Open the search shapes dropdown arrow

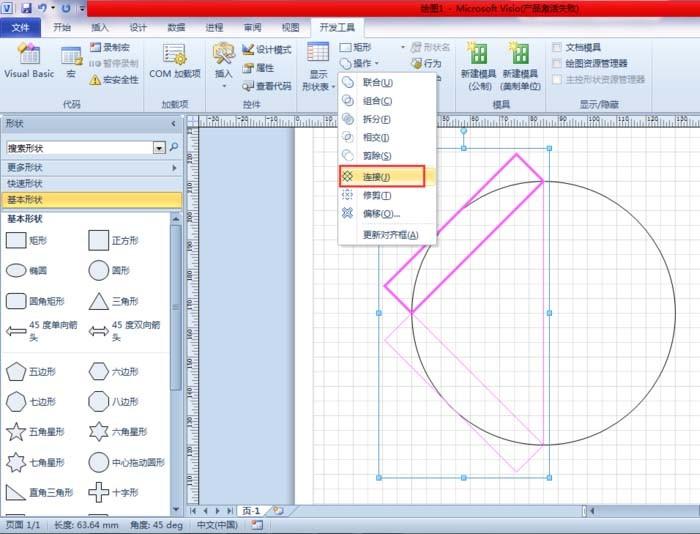pos(159,148)
